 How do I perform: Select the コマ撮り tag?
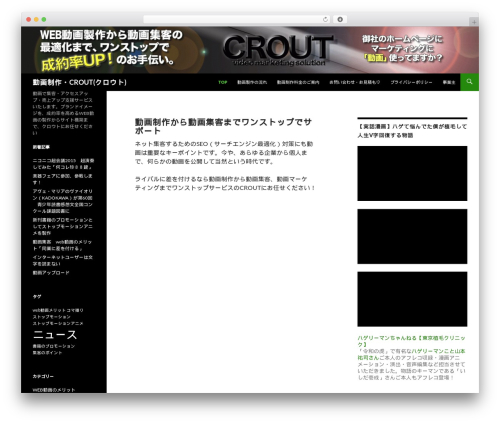pyautogui.click(x=75, y=310)
